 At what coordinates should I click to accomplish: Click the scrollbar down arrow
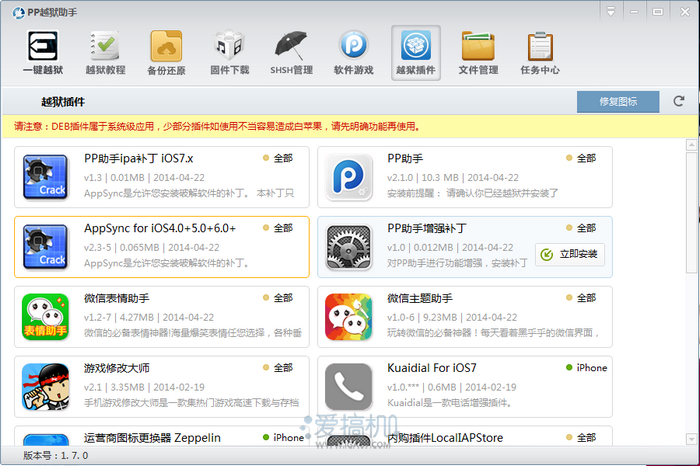click(691, 439)
